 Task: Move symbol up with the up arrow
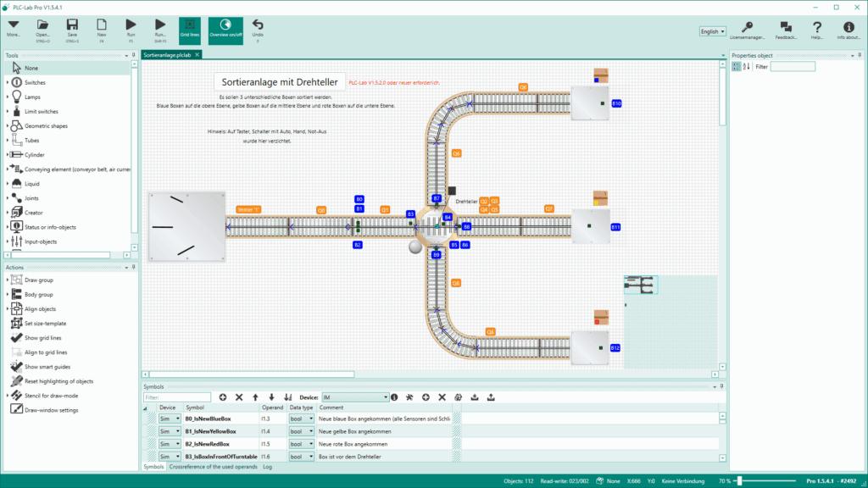[255, 397]
